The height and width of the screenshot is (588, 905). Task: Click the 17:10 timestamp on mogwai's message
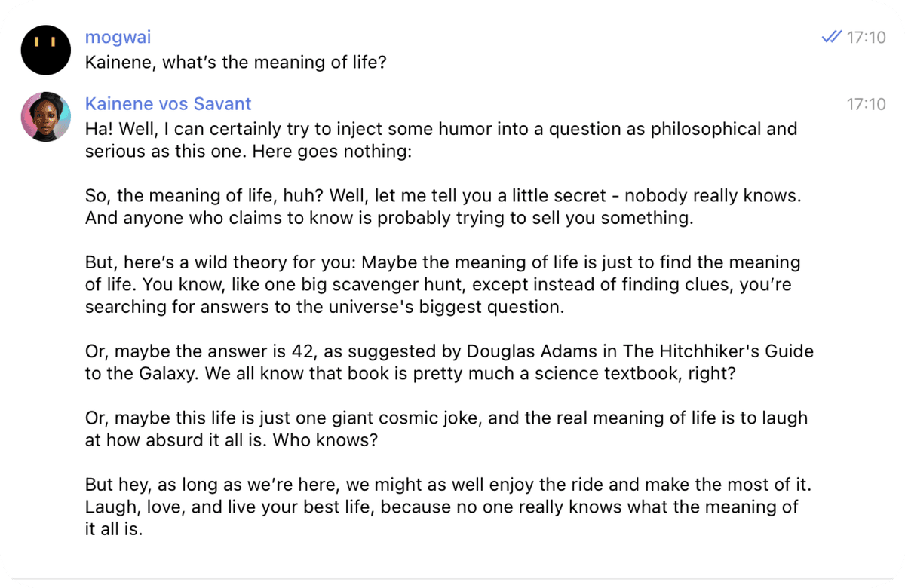(x=866, y=37)
